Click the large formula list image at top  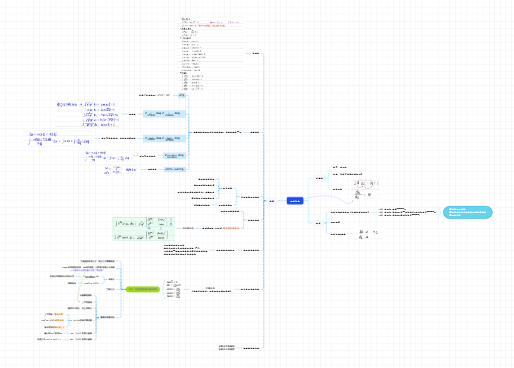coord(211,54)
